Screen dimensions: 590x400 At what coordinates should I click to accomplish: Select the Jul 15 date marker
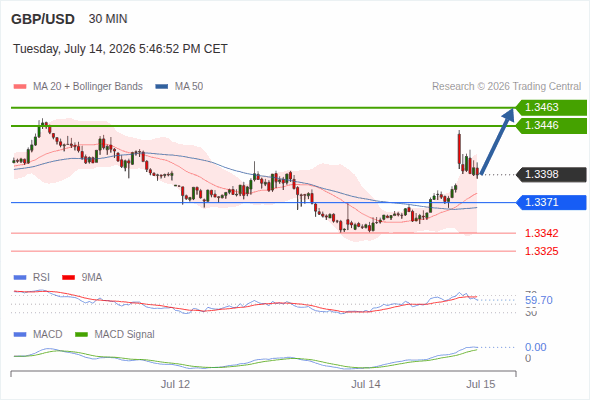481,384
